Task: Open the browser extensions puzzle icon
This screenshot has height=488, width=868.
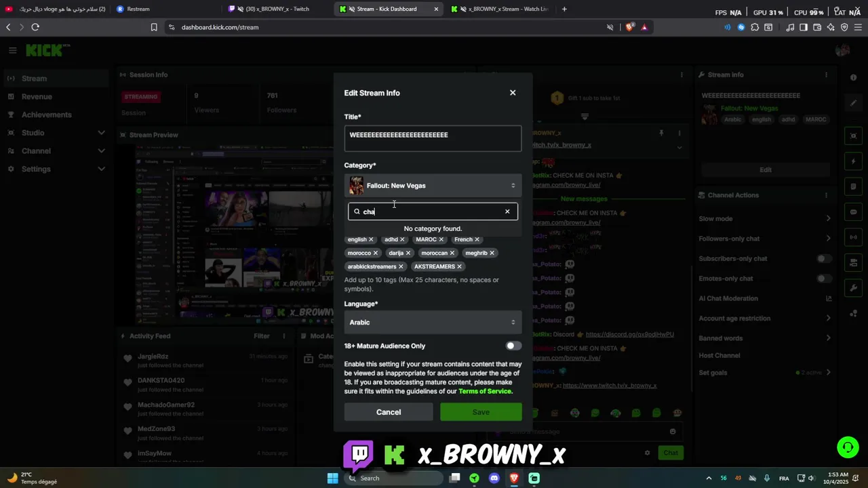Action: tap(754, 27)
